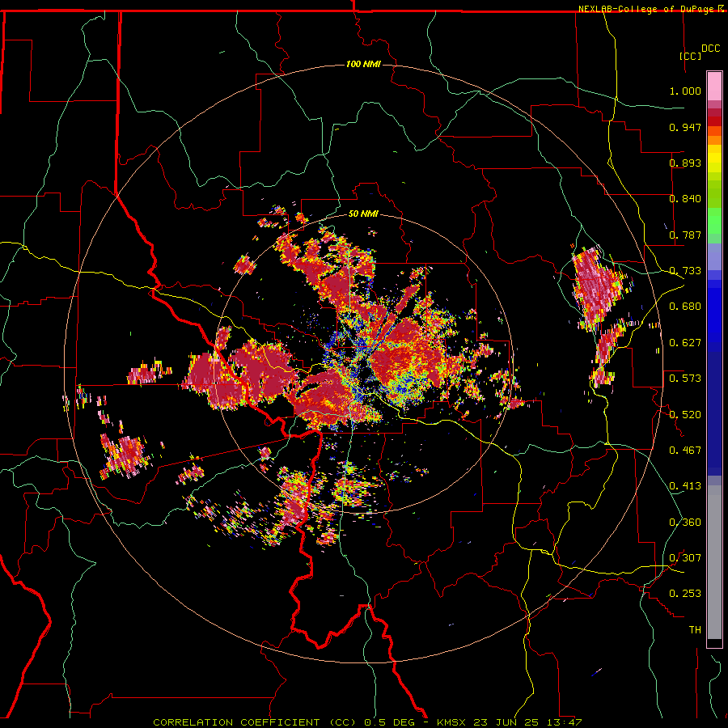Click the 0.360 legend value
The image size is (728, 728).
[x=685, y=523]
